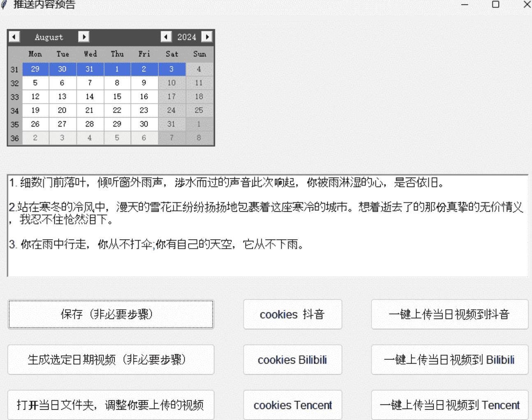Screen dimensions: 532x420
Task: Go to previous year arrow beside 2024
Action: tap(166, 37)
